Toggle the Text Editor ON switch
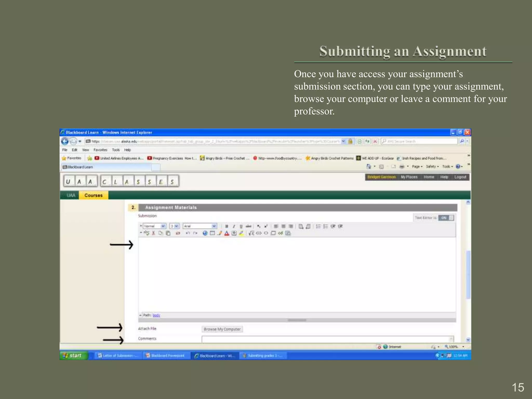 [x=446, y=218]
